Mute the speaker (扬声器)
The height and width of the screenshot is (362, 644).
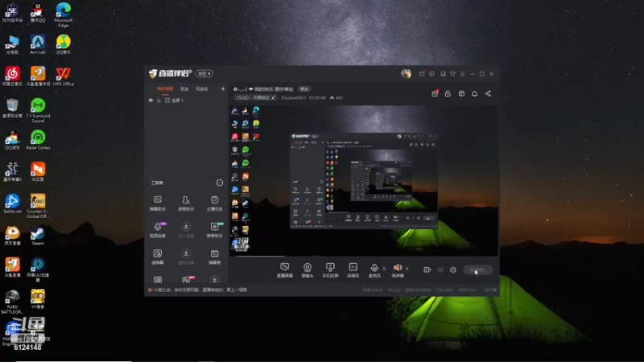click(x=398, y=270)
